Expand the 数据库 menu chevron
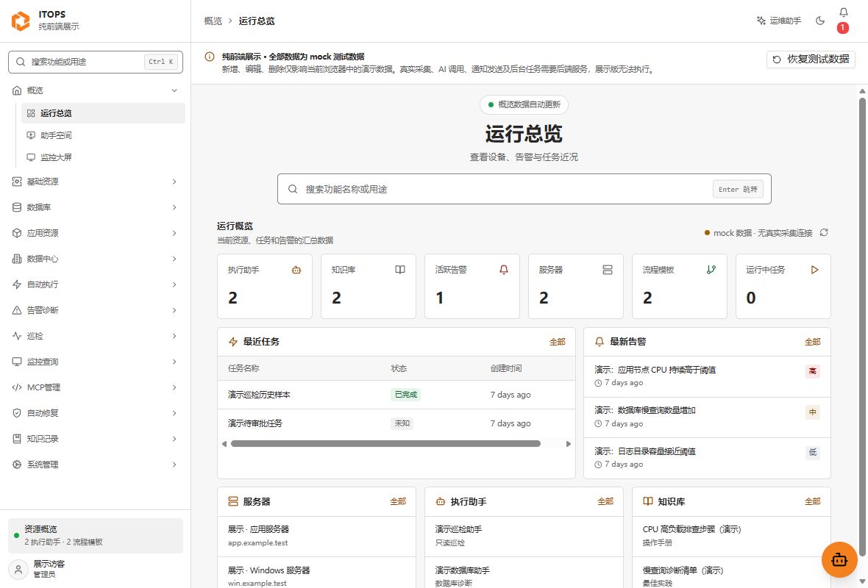Image resolution: width=868 pixels, height=588 pixels. tap(174, 207)
